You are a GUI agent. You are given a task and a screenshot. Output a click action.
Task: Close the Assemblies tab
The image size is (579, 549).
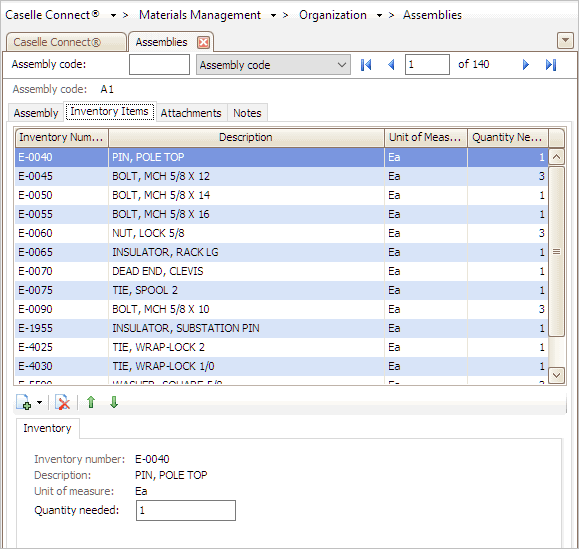(203, 42)
